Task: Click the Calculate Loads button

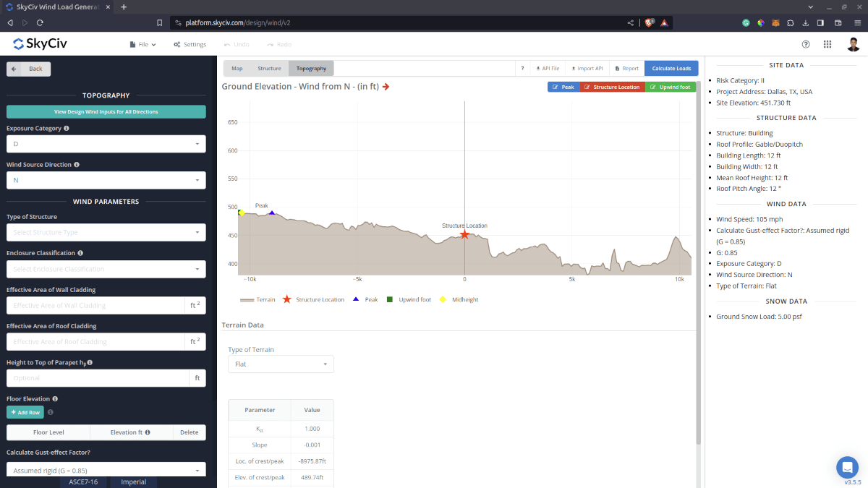Action: tap(671, 69)
